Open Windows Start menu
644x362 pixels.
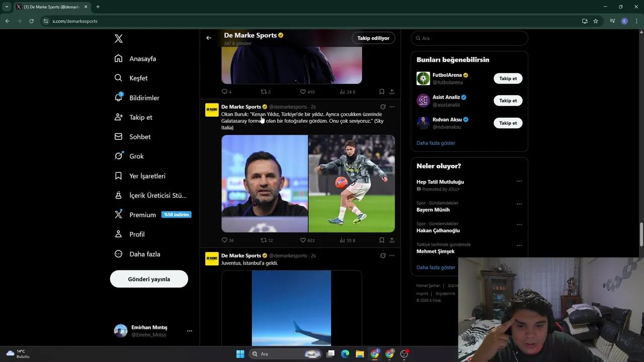tap(240, 354)
